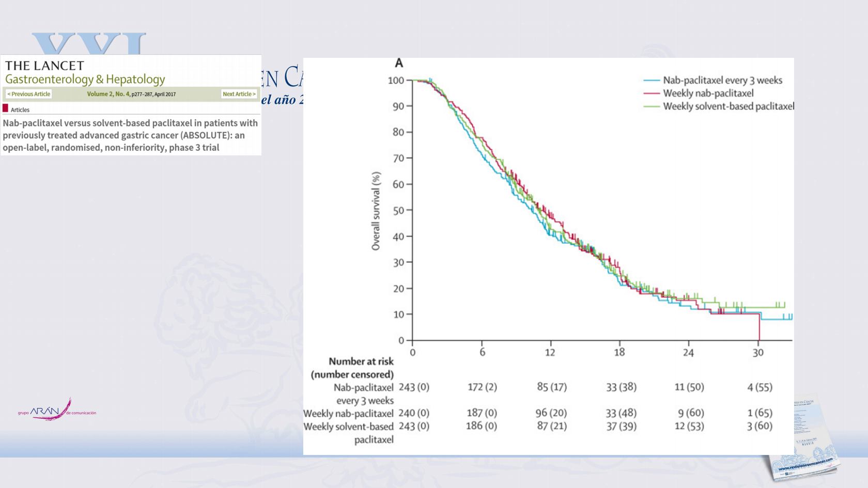Click the panel label 'A'
868x488 pixels.
coord(399,63)
